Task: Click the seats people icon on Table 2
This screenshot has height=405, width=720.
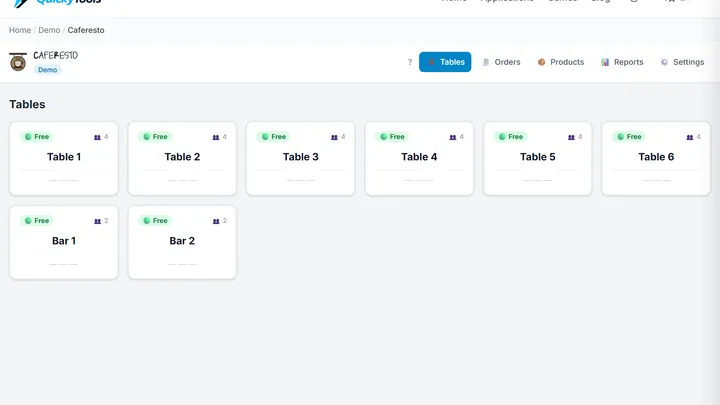Action: tap(216, 137)
